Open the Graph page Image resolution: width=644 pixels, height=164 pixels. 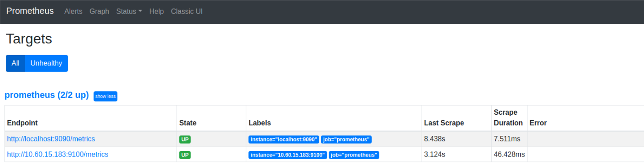pos(99,12)
